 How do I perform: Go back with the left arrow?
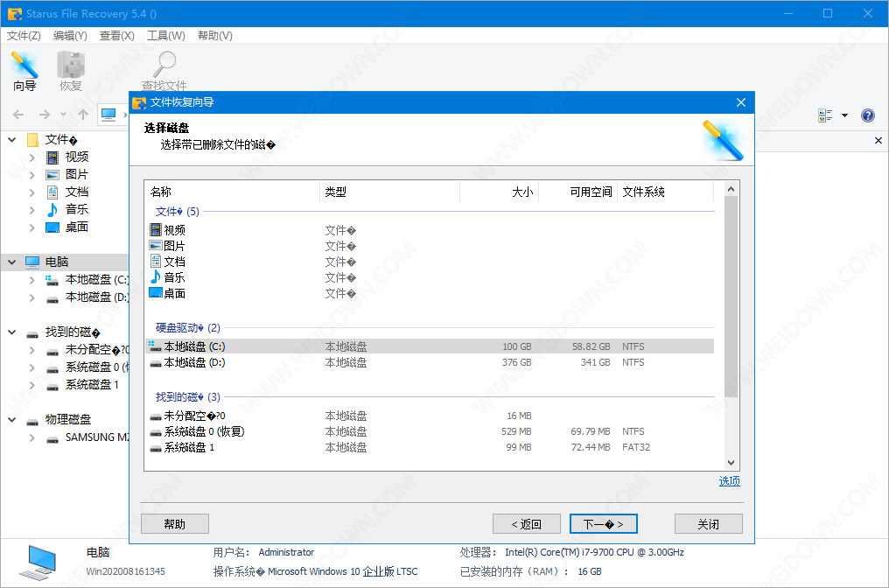pos(18,115)
